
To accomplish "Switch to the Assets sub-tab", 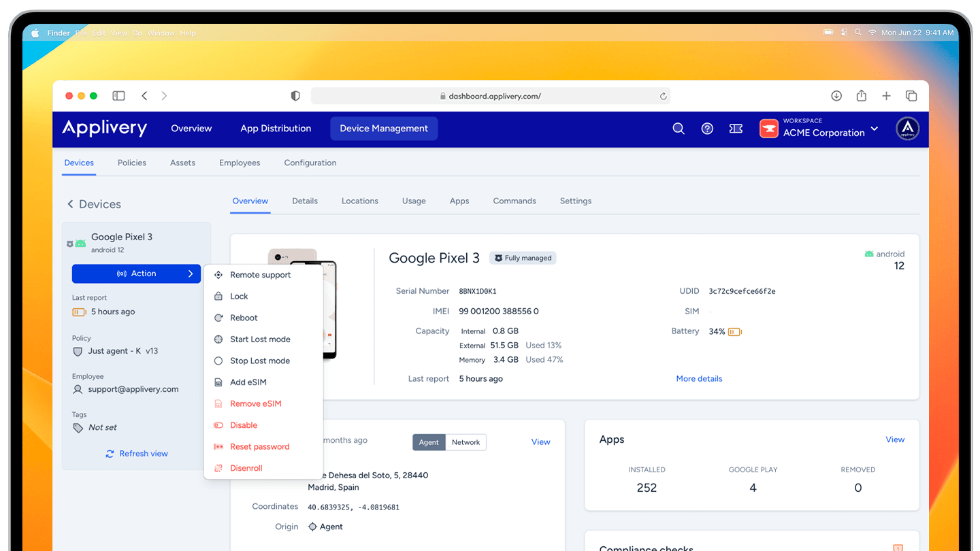I will (x=182, y=163).
